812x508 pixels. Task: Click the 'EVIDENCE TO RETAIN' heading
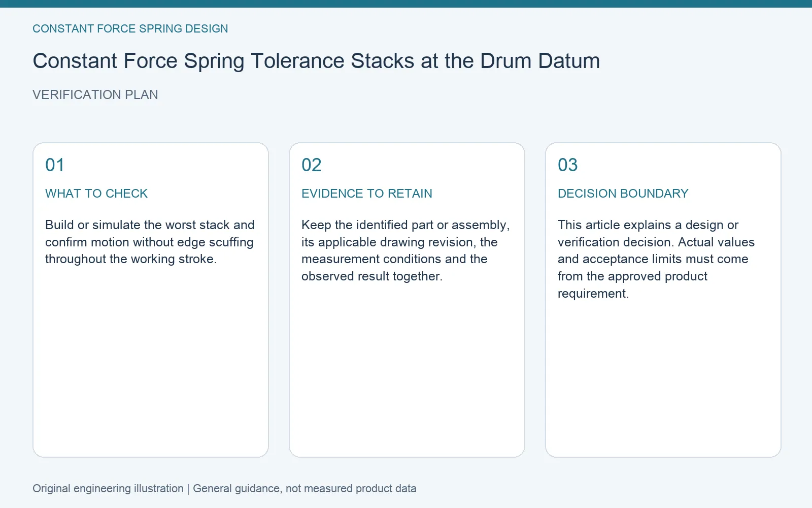(x=367, y=194)
